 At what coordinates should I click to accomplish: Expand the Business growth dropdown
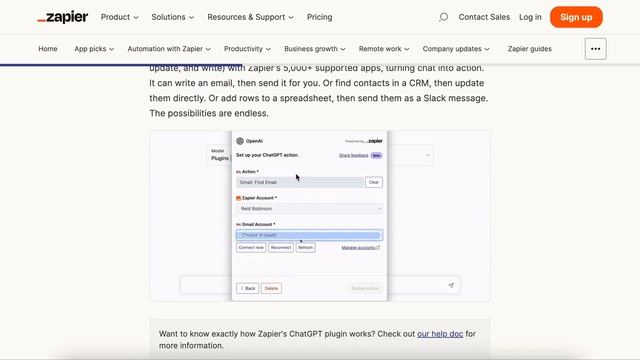click(315, 49)
